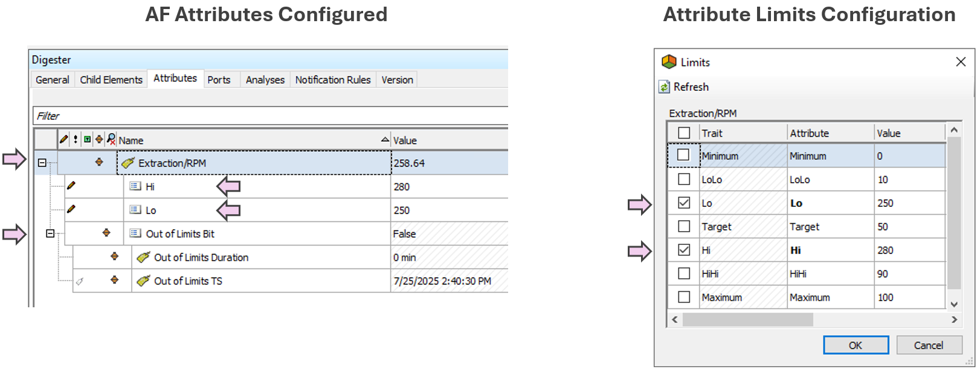
Task: Click the horizontal scrollbar in Limits table
Action: [x=748, y=319]
